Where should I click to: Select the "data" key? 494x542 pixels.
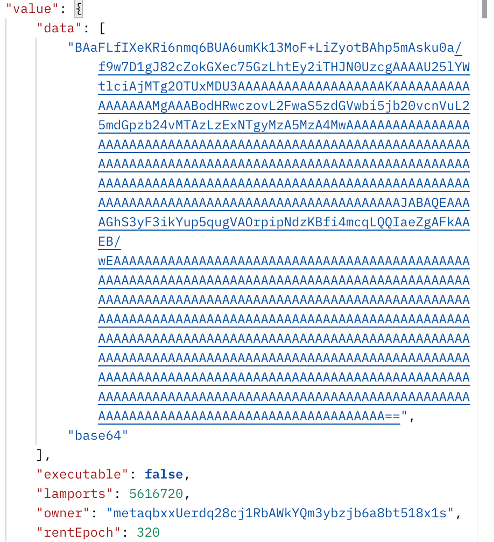59,28
